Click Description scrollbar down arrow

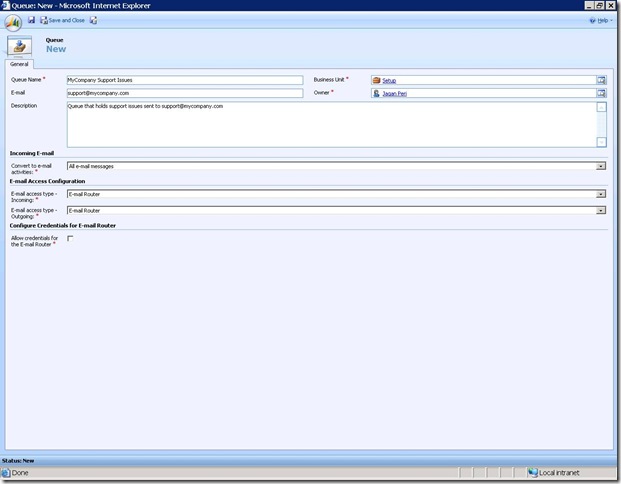click(601, 142)
